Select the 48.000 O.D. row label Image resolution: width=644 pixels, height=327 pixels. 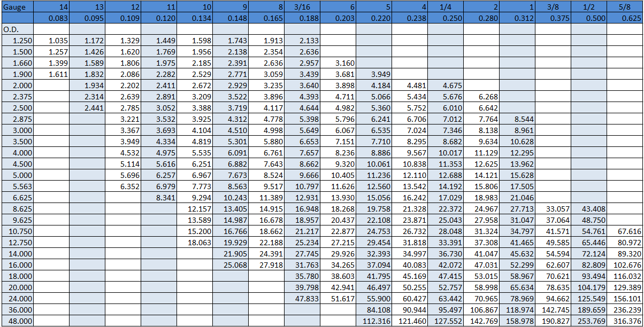[x=17, y=321]
